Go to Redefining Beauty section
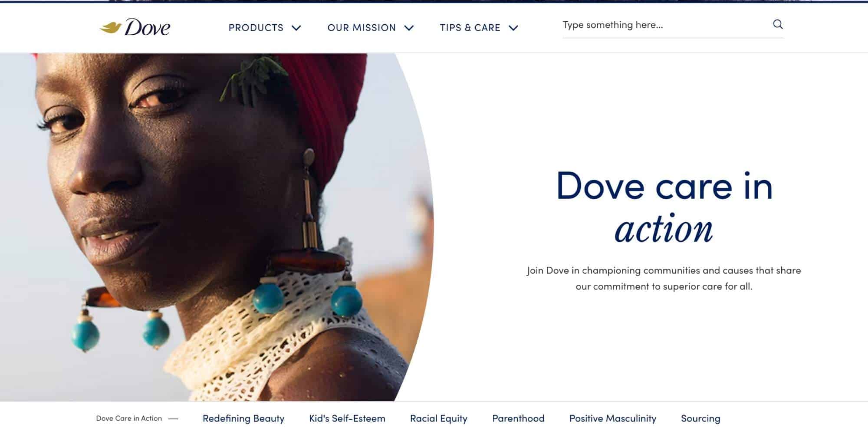868x434 pixels. click(243, 418)
